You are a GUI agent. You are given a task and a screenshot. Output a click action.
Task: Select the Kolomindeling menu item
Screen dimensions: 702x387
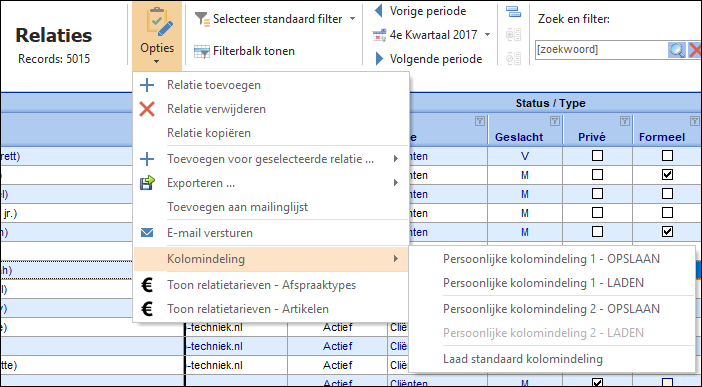click(x=271, y=259)
